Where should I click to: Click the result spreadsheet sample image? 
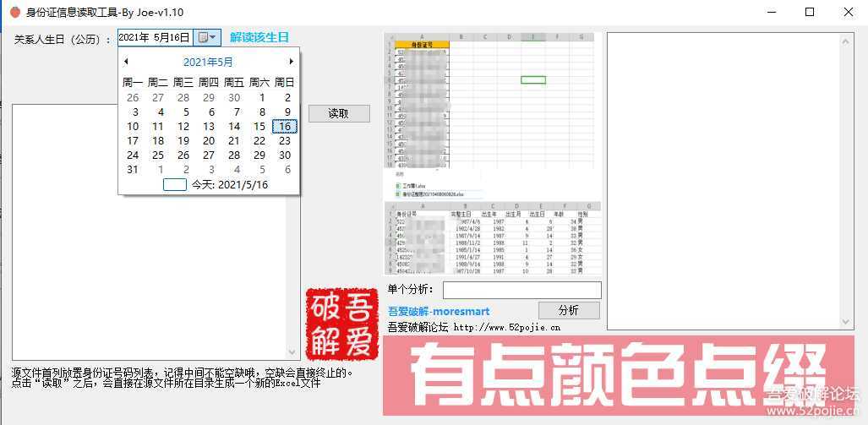[493, 238]
